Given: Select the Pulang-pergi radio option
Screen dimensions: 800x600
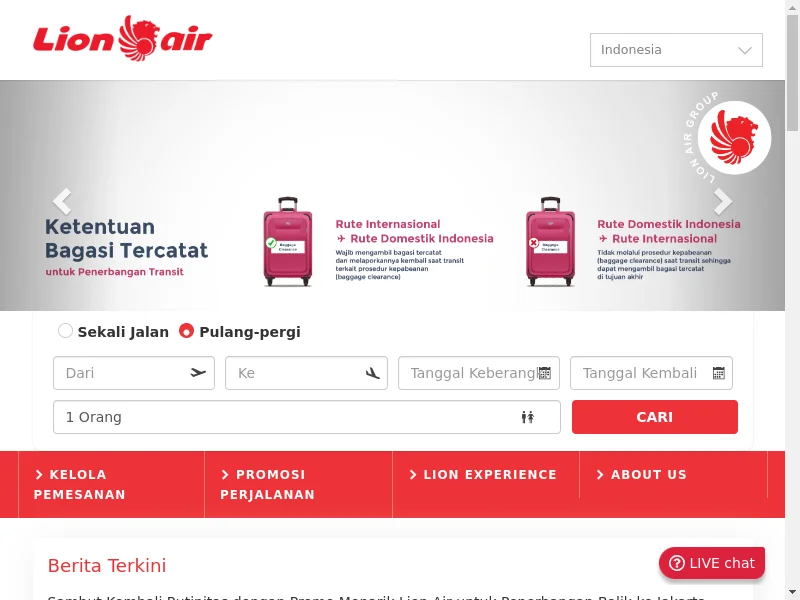Looking at the screenshot, I should click(x=186, y=331).
